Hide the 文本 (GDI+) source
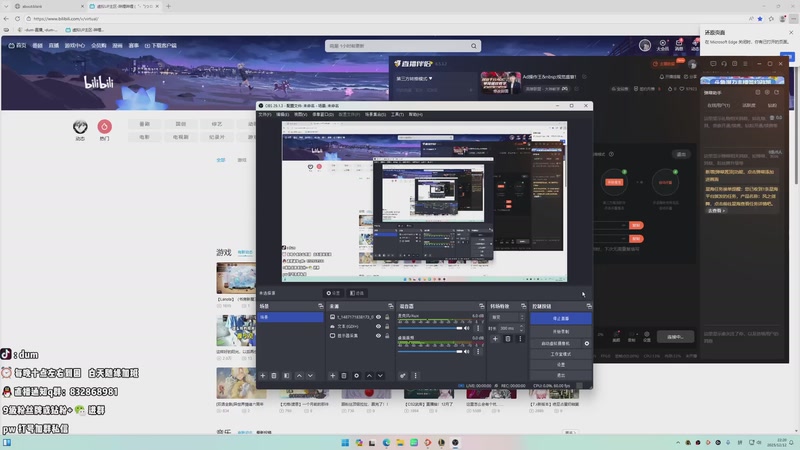Screen dimensions: 800x450 click(378, 326)
